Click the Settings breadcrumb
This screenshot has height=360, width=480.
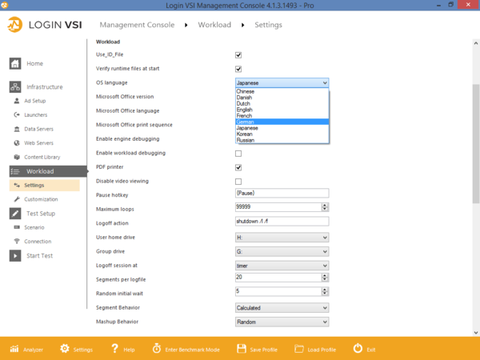[268, 25]
